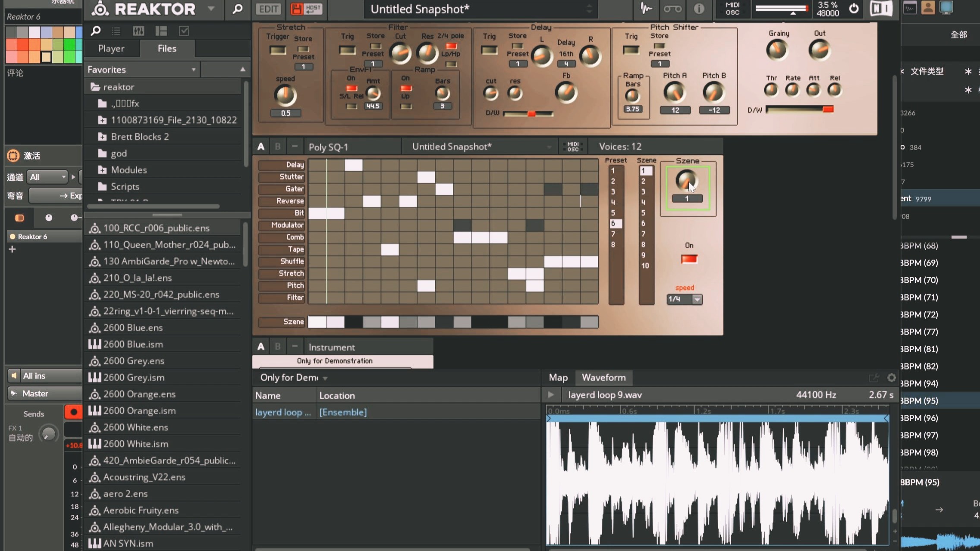This screenshot has height=551, width=980.
Task: Switch to the Waveform tab
Action: [x=603, y=378]
